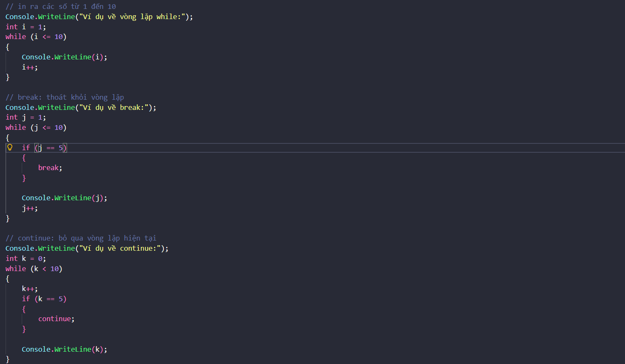Click the 'int j = 1;' declaration line
This screenshot has width=625, height=364.
[25, 118]
